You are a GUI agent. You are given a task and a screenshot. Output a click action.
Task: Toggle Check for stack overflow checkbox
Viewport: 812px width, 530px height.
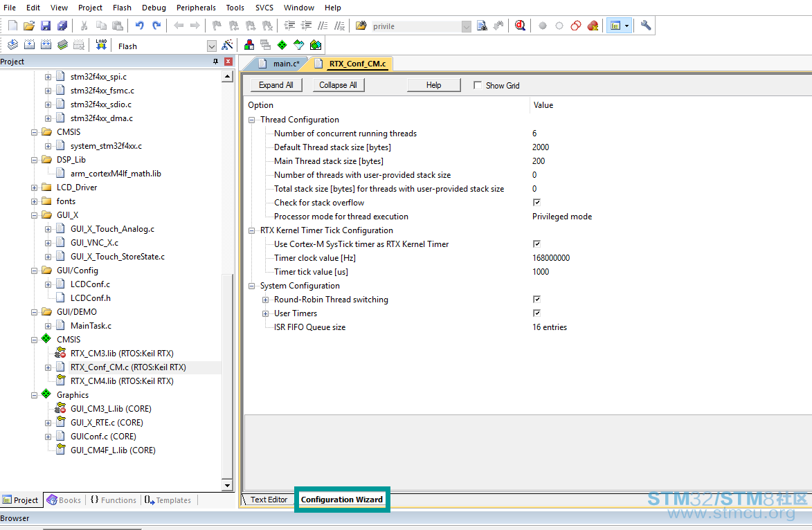click(536, 202)
